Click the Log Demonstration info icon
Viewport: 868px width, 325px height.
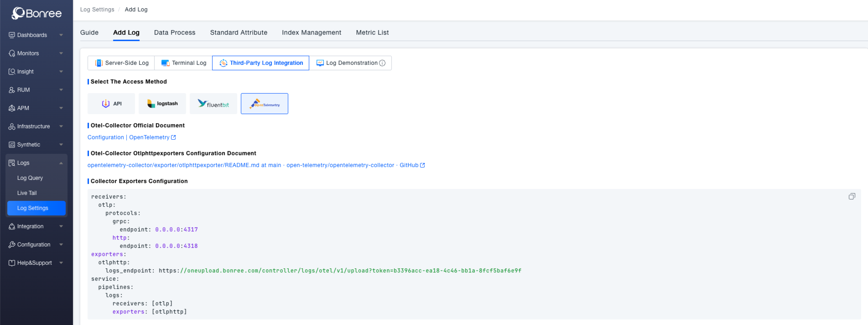[x=383, y=63]
